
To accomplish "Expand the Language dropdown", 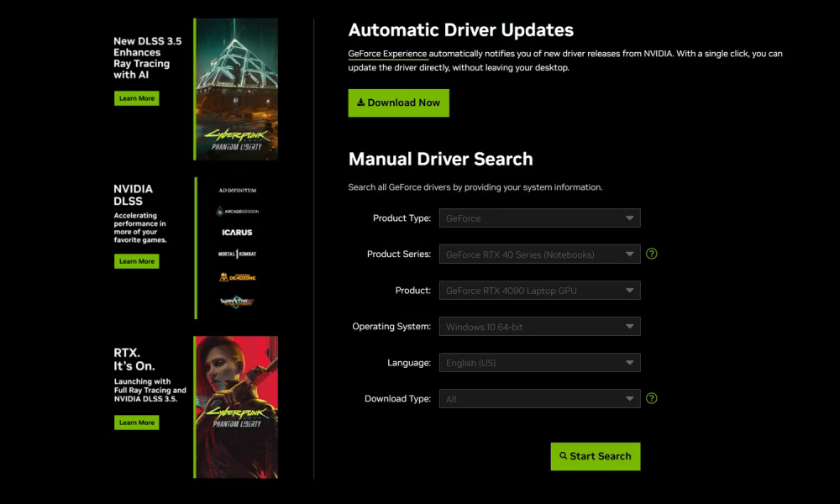I will (x=539, y=363).
